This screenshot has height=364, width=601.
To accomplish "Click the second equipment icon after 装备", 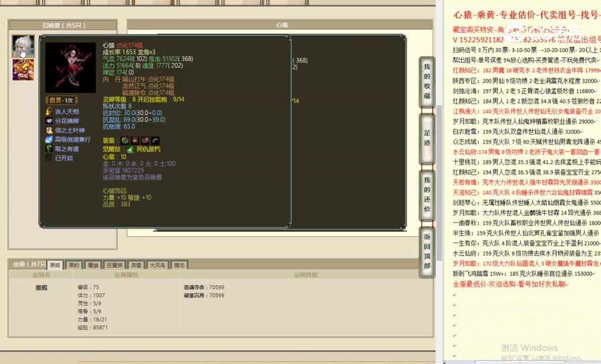I will click(x=135, y=141).
